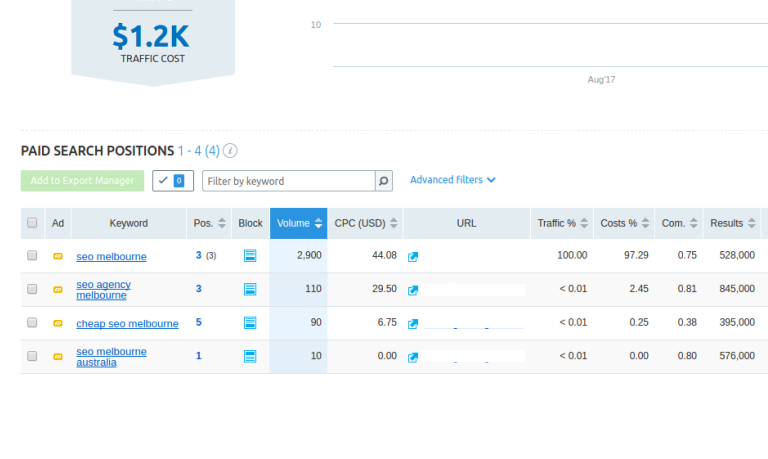Sort table by Results column header
The width and height of the screenshot is (768, 459).
(x=732, y=223)
